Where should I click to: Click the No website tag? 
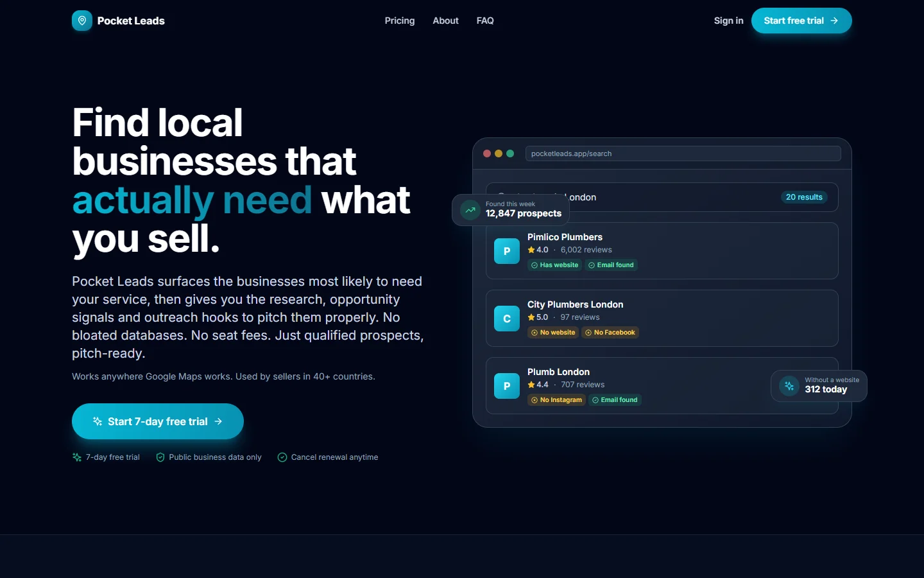click(553, 333)
